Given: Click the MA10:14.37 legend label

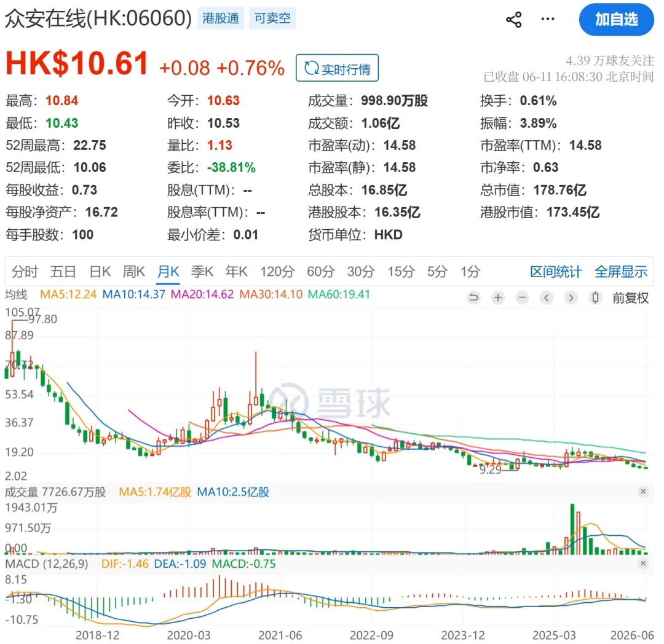Looking at the screenshot, I should 134,294.
